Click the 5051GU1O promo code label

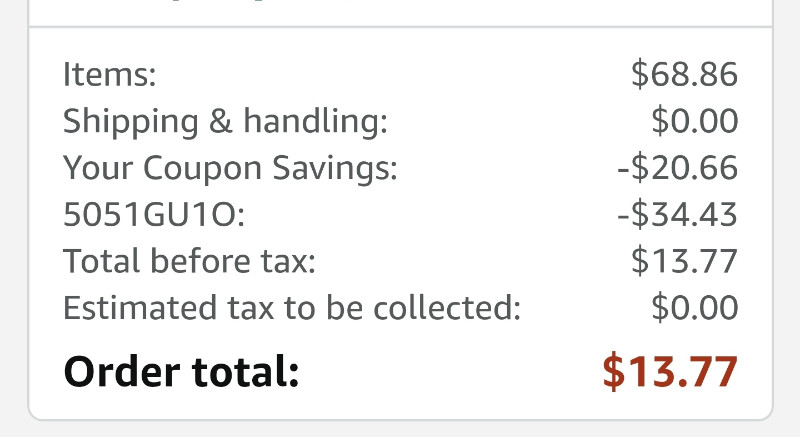click(x=154, y=214)
